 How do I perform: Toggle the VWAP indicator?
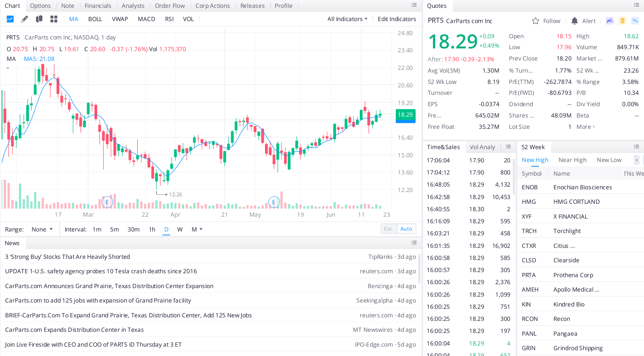pos(120,19)
